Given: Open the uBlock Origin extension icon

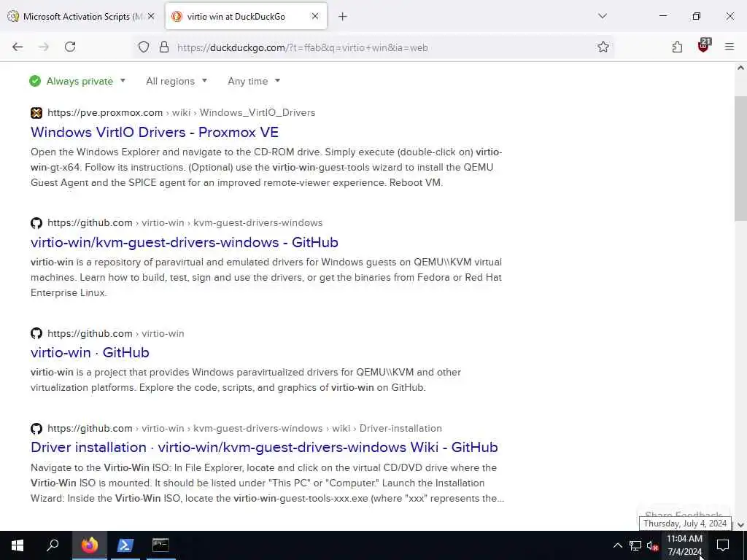Looking at the screenshot, I should pyautogui.click(x=704, y=46).
